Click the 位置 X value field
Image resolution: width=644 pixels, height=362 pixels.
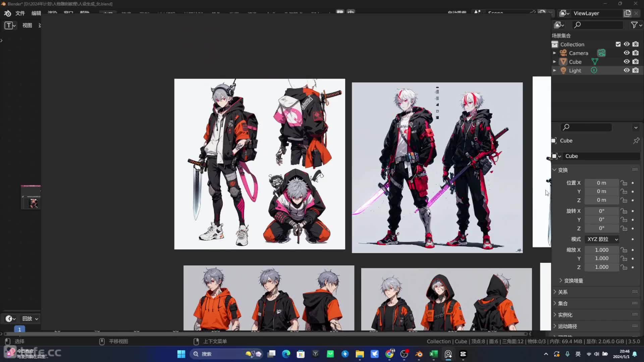(x=601, y=183)
